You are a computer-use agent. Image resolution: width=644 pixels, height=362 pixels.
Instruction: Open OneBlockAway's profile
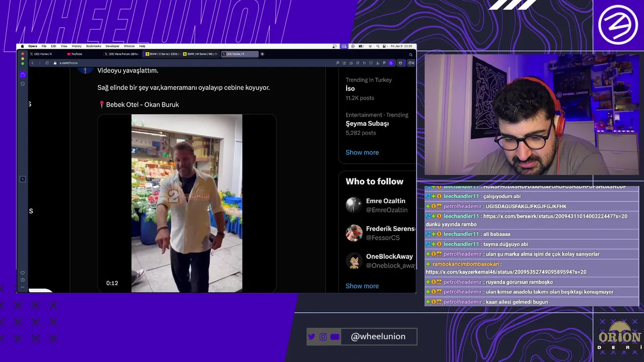[x=389, y=256]
